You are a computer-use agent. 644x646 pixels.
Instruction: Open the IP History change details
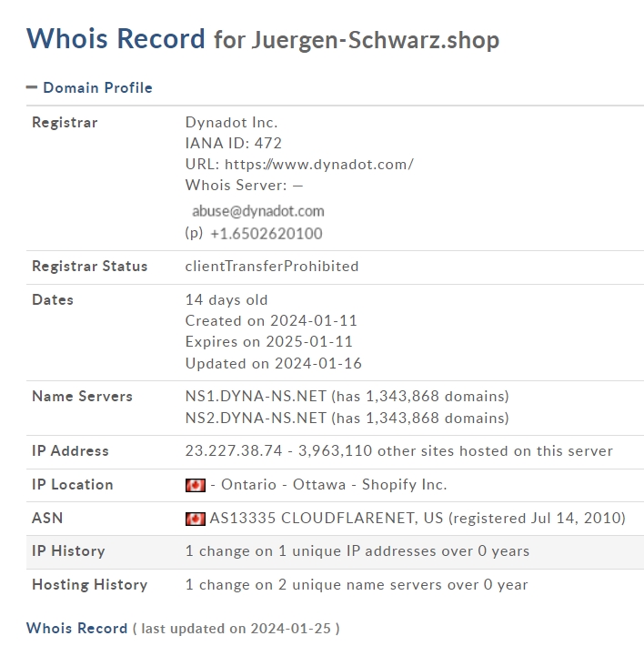tap(357, 550)
